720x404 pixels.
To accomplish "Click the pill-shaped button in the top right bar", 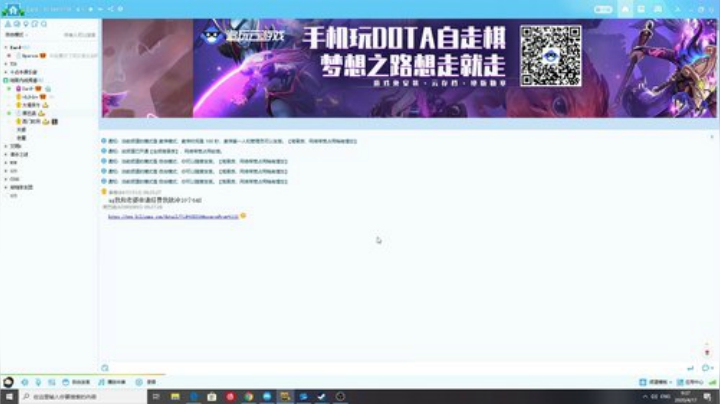I will click(x=603, y=9).
